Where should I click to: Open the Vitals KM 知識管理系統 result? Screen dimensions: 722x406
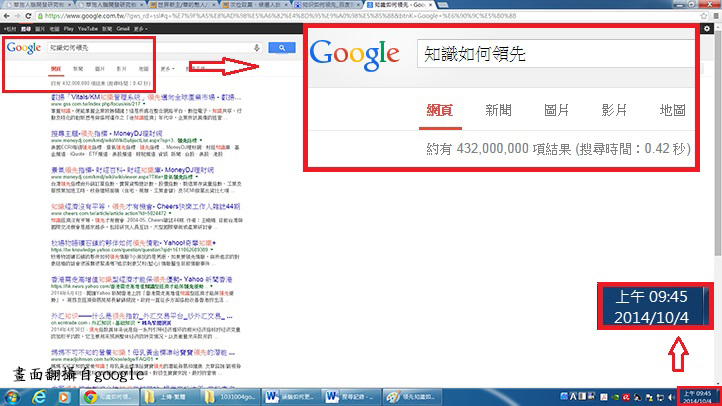click(x=146, y=97)
